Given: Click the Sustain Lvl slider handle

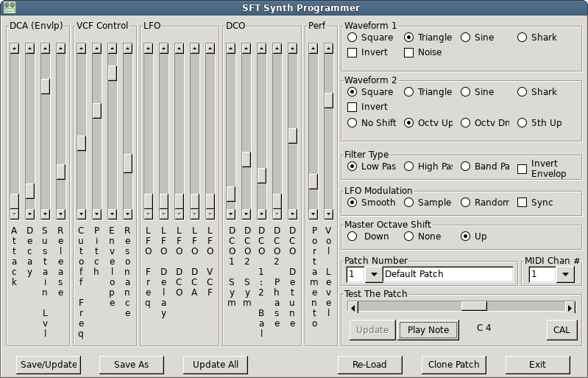Looking at the screenshot, I should point(45,85).
